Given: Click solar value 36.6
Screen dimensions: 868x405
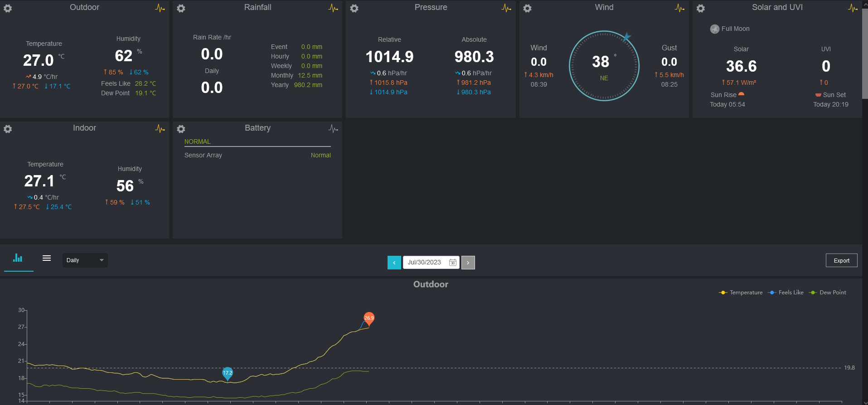Looking at the screenshot, I should click(x=741, y=66).
